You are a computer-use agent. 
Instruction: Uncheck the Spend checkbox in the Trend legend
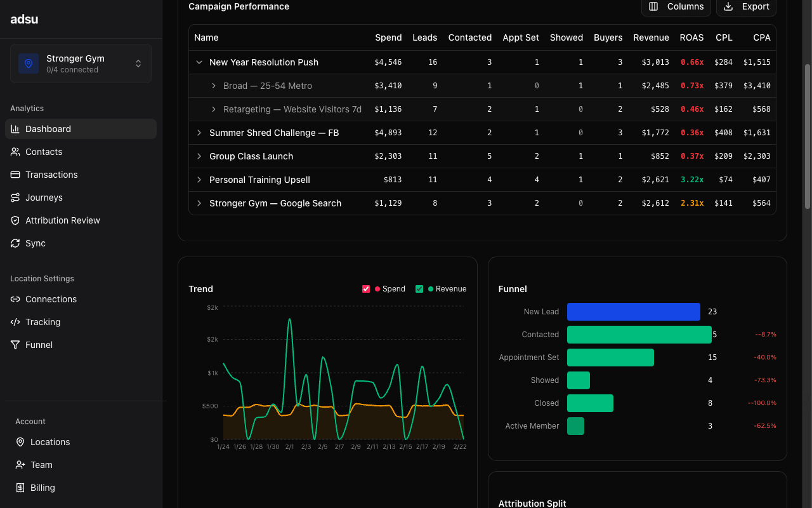(366, 288)
